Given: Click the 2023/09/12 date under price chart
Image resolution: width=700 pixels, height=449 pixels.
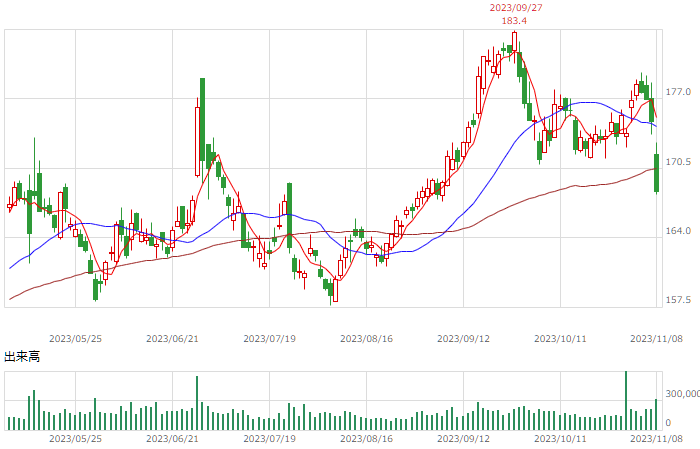Looking at the screenshot, I should (463, 339).
